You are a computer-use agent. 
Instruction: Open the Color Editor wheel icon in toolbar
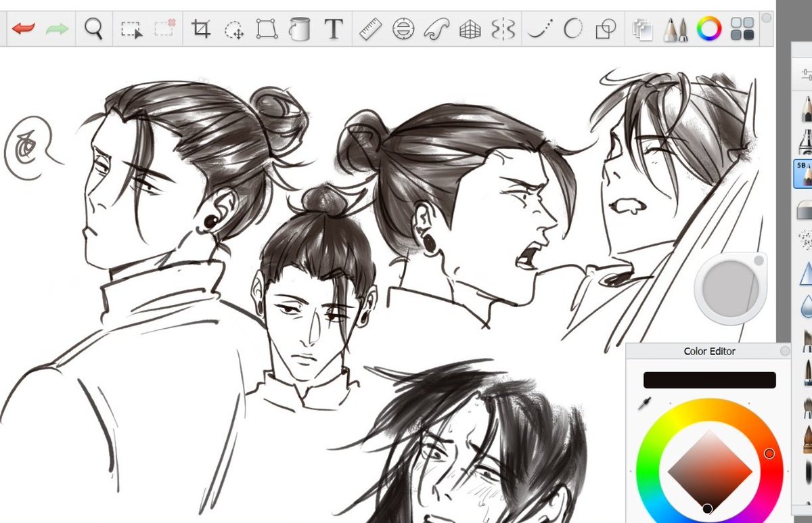click(709, 28)
